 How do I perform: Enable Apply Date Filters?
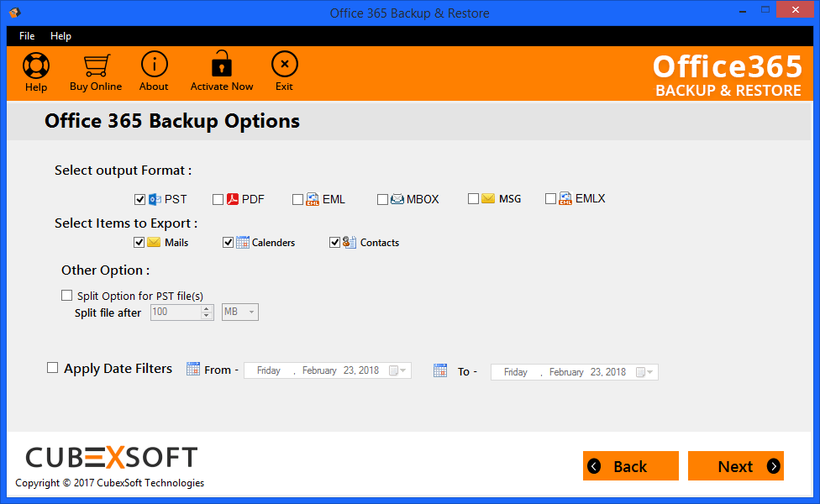point(52,367)
